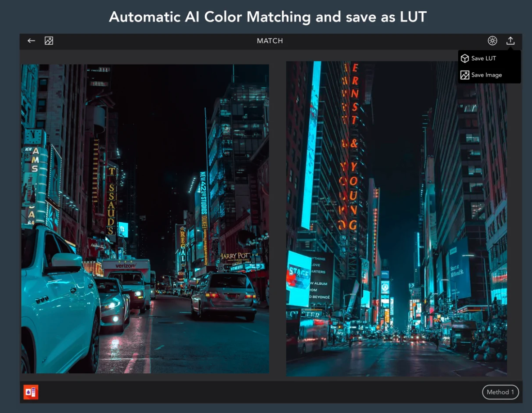This screenshot has width=532, height=413.
Task: Click the Automatic AI Color Matching heading
Action: click(268, 17)
